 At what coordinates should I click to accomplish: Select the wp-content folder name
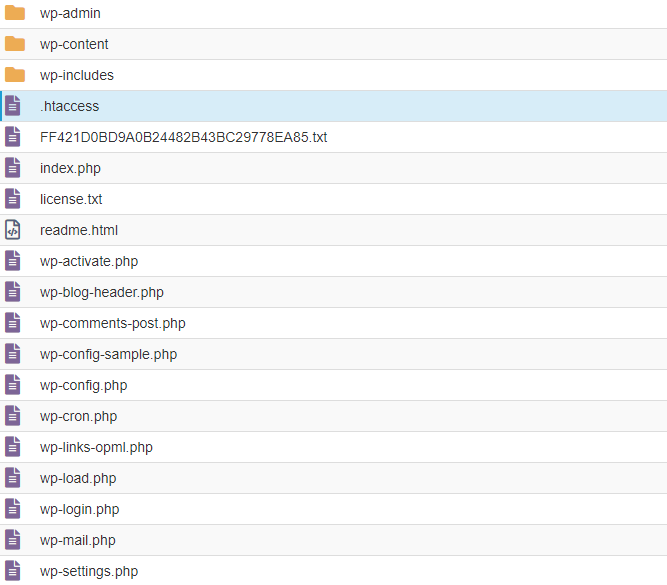click(x=74, y=45)
